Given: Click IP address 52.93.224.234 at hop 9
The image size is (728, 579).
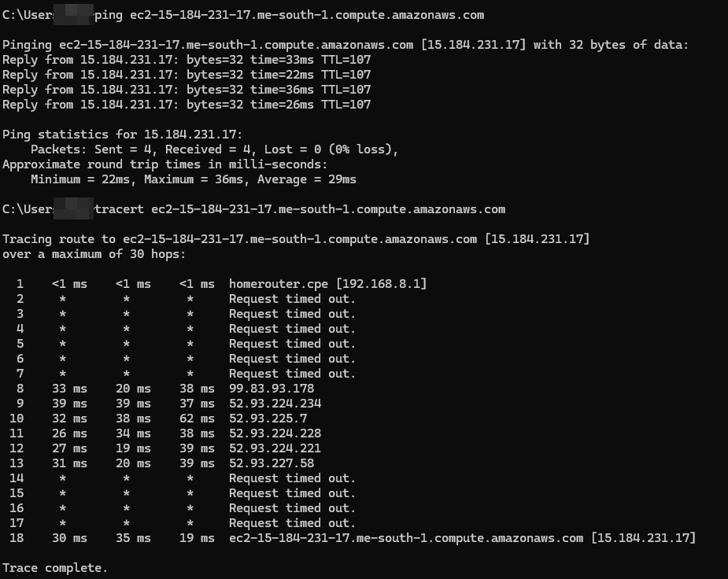Looking at the screenshot, I should 275,403.
